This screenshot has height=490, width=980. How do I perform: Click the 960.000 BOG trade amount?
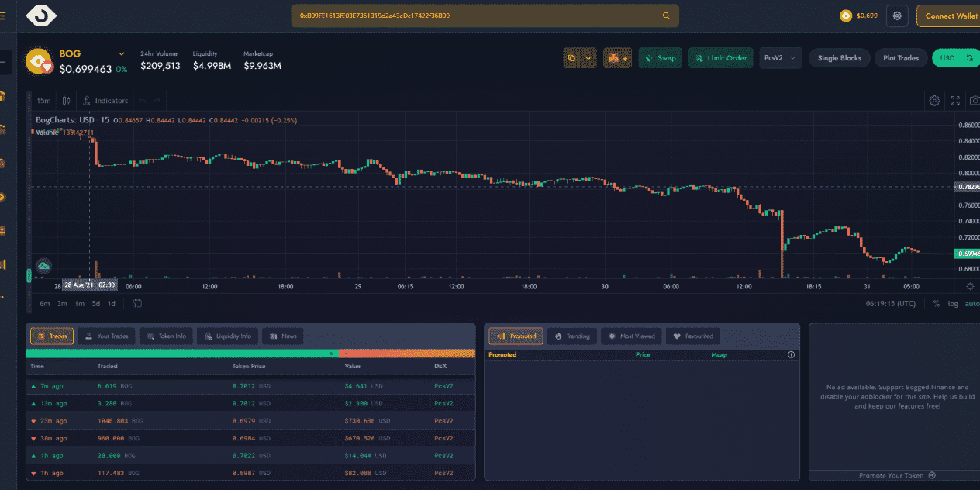coord(119,438)
